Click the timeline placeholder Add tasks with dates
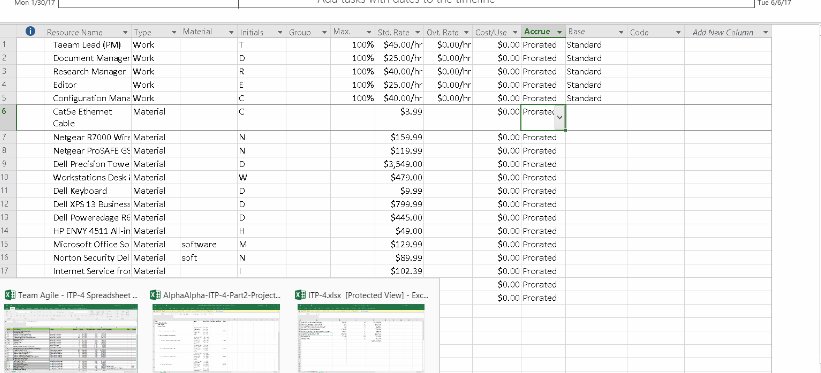The image size is (821, 373). pyautogui.click(x=406, y=2)
